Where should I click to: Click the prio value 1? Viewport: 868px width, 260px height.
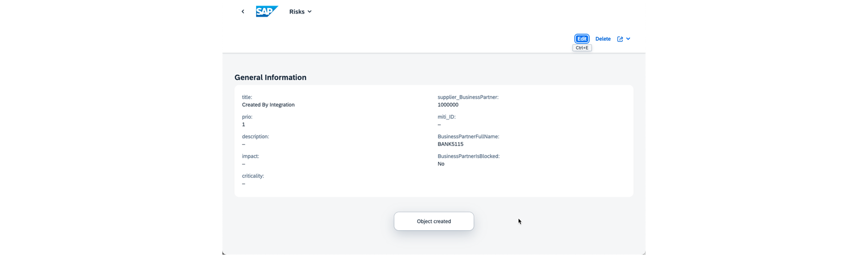[x=244, y=124]
